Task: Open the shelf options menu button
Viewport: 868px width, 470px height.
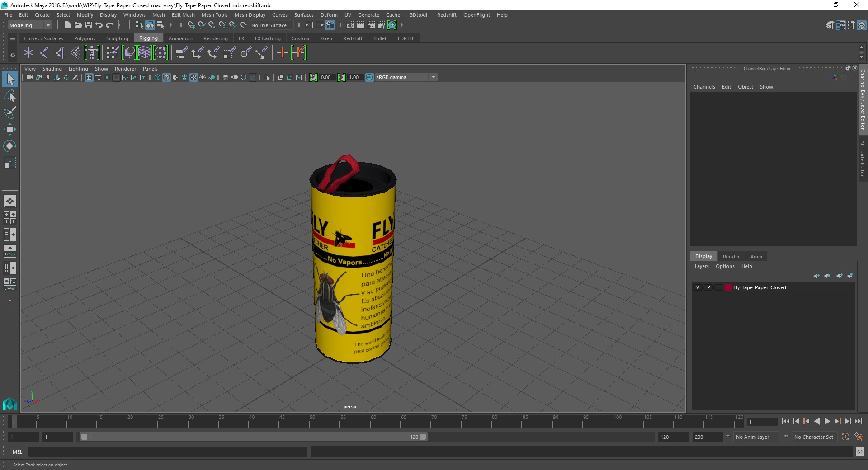Action: (13, 55)
